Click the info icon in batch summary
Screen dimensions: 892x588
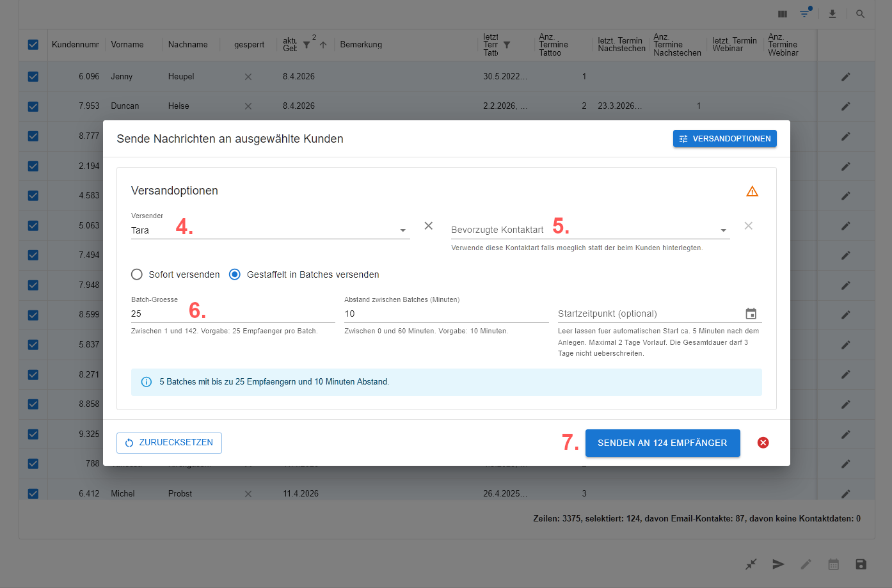tap(147, 382)
